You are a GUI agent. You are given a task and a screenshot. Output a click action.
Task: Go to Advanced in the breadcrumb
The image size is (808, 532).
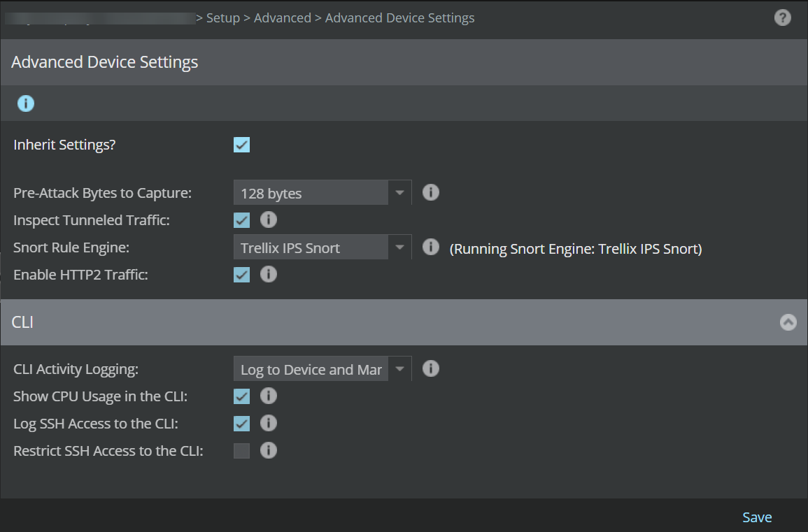pyautogui.click(x=283, y=18)
